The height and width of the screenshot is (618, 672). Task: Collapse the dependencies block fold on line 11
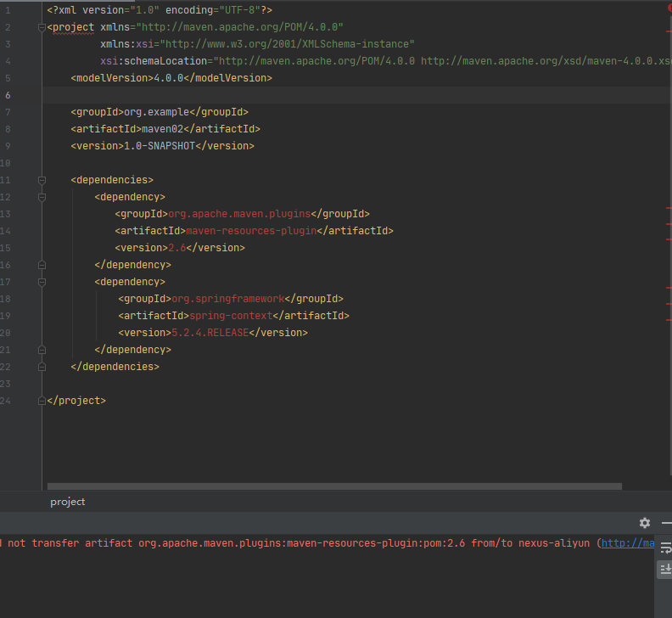pyautogui.click(x=42, y=180)
